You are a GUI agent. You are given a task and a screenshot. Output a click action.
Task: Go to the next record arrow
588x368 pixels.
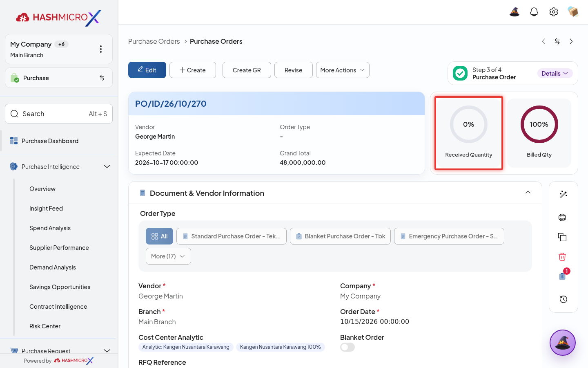click(571, 41)
